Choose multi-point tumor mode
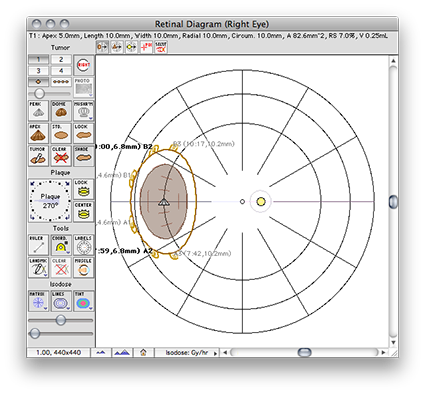This screenshot has height=394, width=425. point(61,82)
